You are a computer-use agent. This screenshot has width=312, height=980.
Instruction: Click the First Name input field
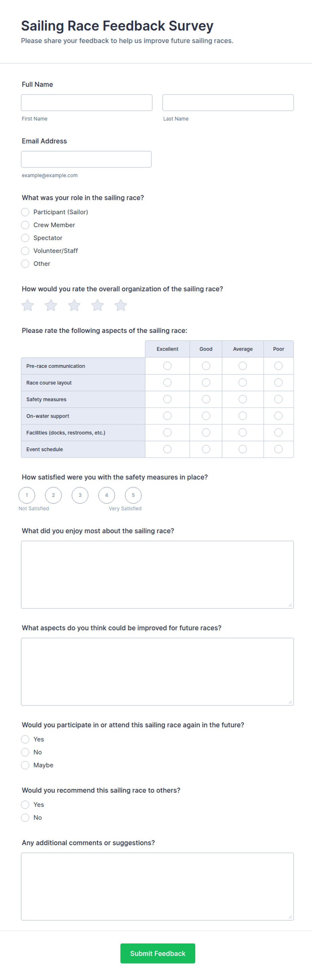pyautogui.click(x=87, y=103)
